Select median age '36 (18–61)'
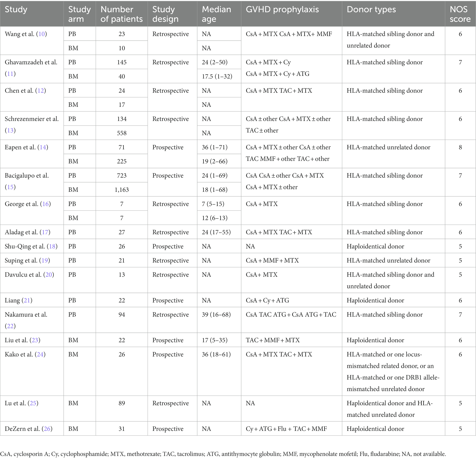 tap(216, 354)
